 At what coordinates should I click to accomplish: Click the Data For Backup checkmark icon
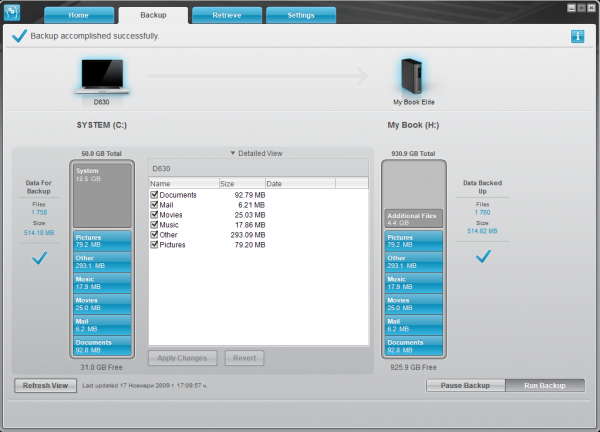(x=39, y=258)
